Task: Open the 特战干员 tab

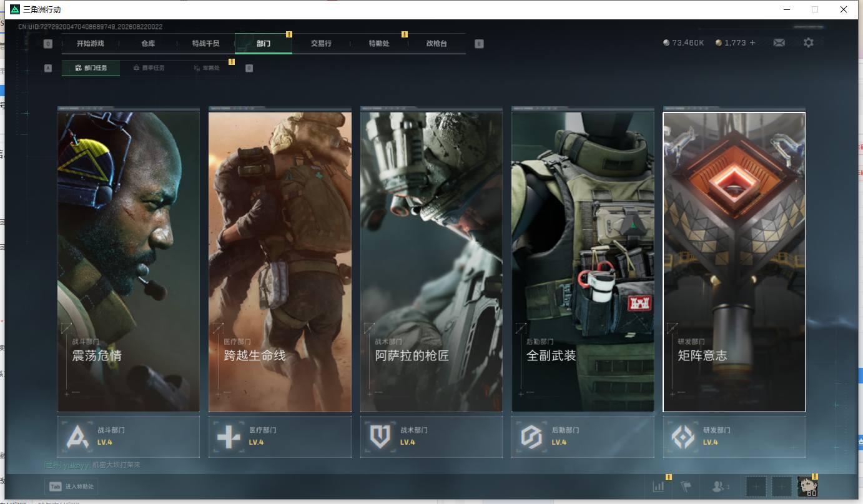Action: coord(205,44)
